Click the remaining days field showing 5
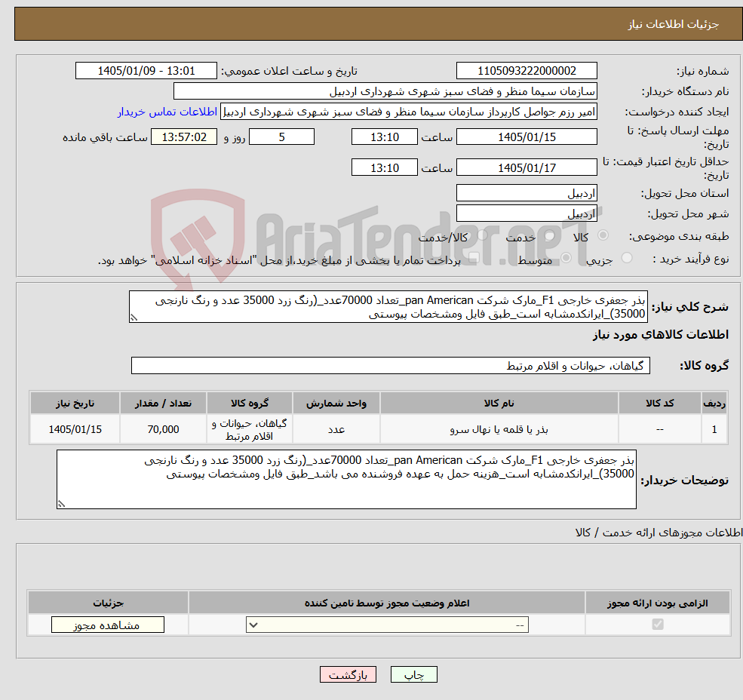 pyautogui.click(x=281, y=137)
